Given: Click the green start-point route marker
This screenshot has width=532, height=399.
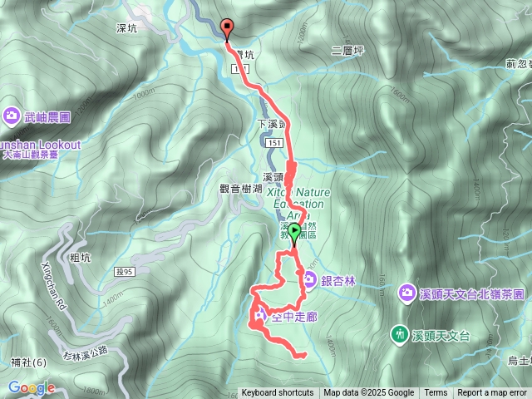Looking at the screenshot, I should (x=294, y=234).
